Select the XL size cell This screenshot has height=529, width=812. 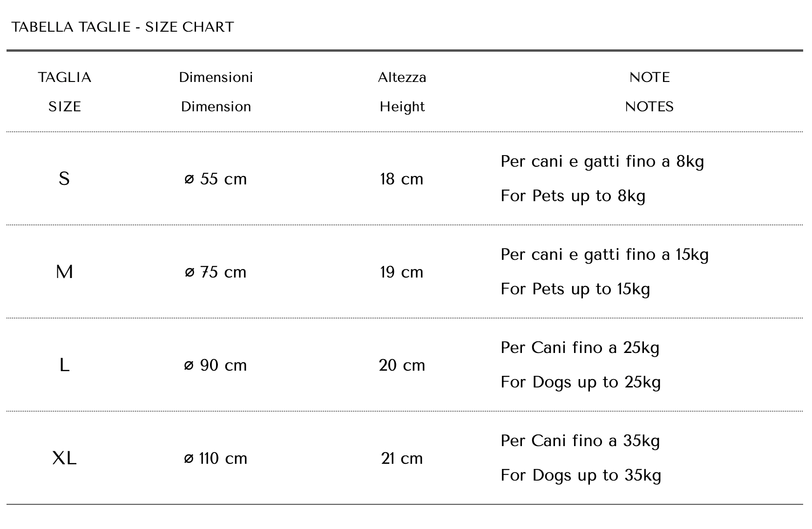(64, 458)
